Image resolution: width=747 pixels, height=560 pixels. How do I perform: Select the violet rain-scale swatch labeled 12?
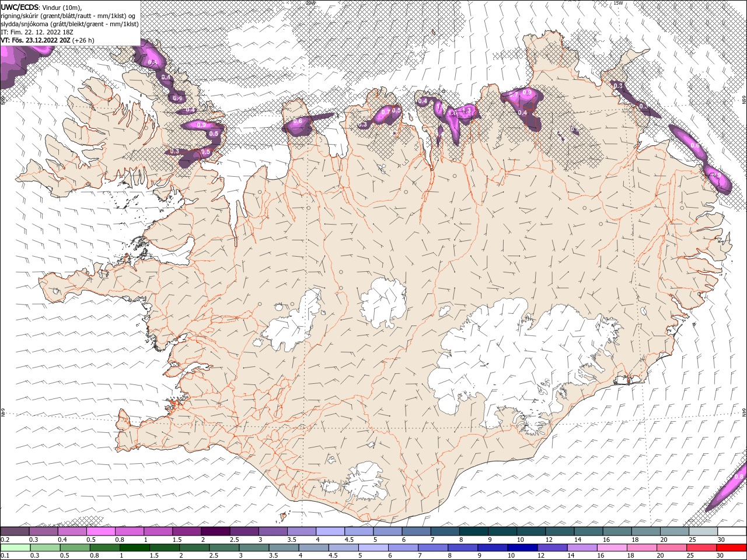[551, 547]
